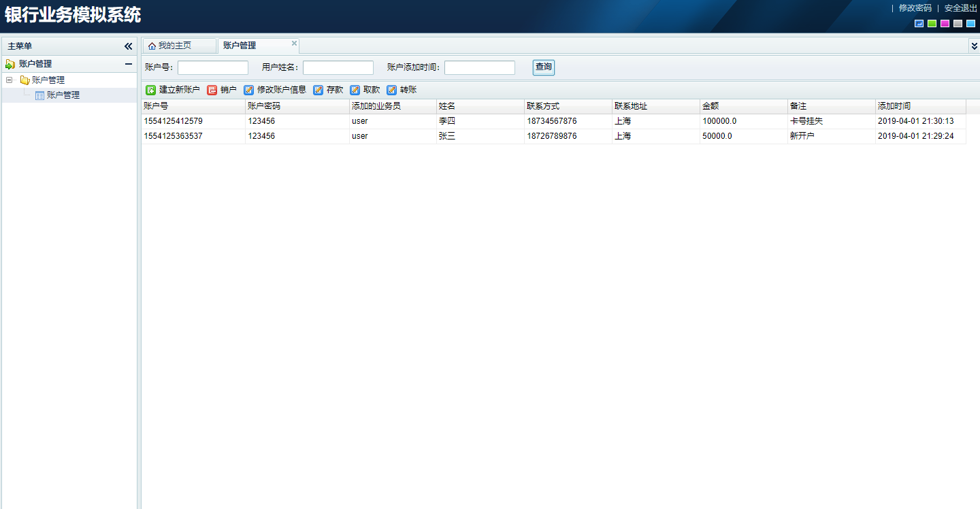Collapse the 账户管理 tree node

coord(8,80)
